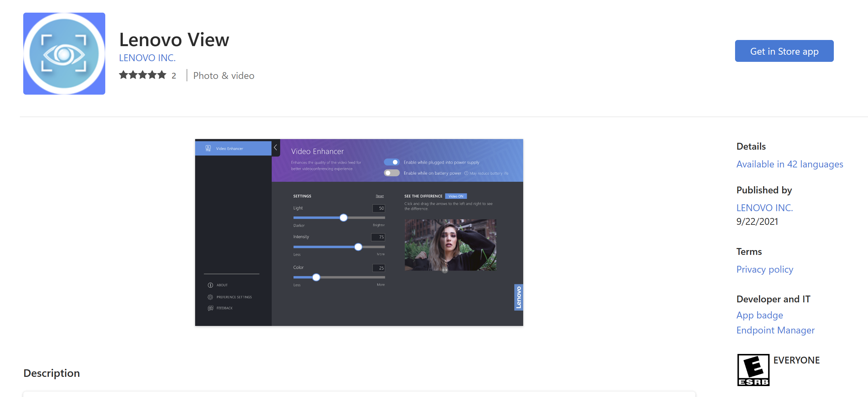Click the About info icon
The height and width of the screenshot is (397, 868).
(211, 285)
